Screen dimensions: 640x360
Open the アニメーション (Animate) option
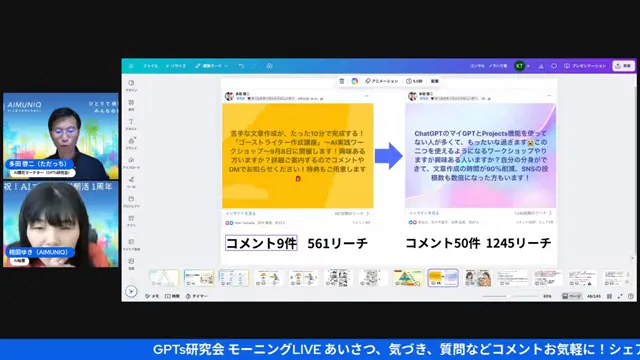click(382, 81)
